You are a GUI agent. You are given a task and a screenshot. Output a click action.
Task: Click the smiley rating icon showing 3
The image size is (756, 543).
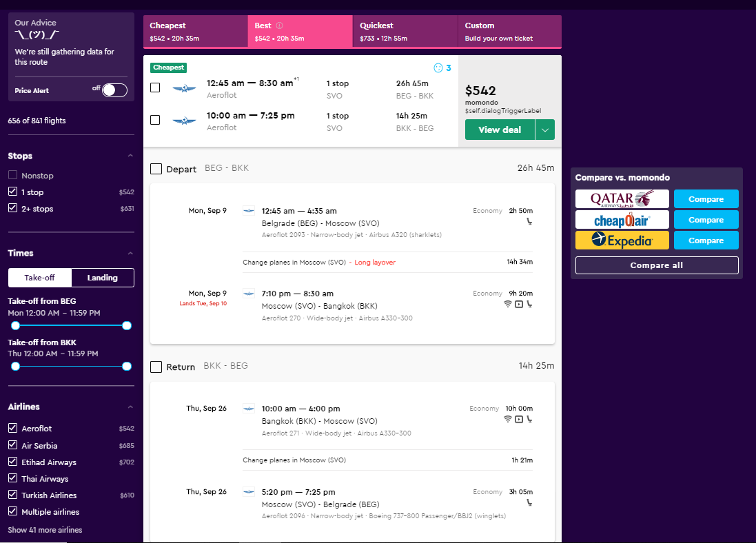442,68
